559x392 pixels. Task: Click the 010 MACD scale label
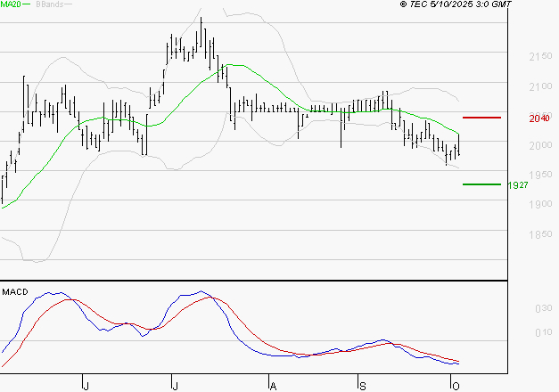coord(544,332)
